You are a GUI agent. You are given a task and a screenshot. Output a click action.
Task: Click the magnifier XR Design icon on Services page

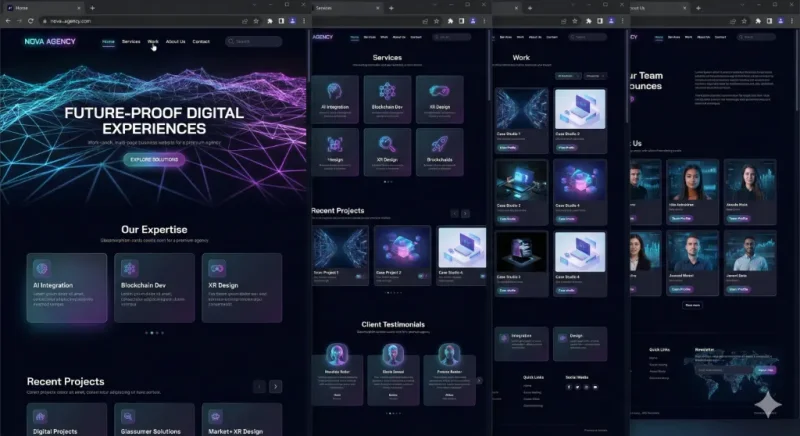387,142
